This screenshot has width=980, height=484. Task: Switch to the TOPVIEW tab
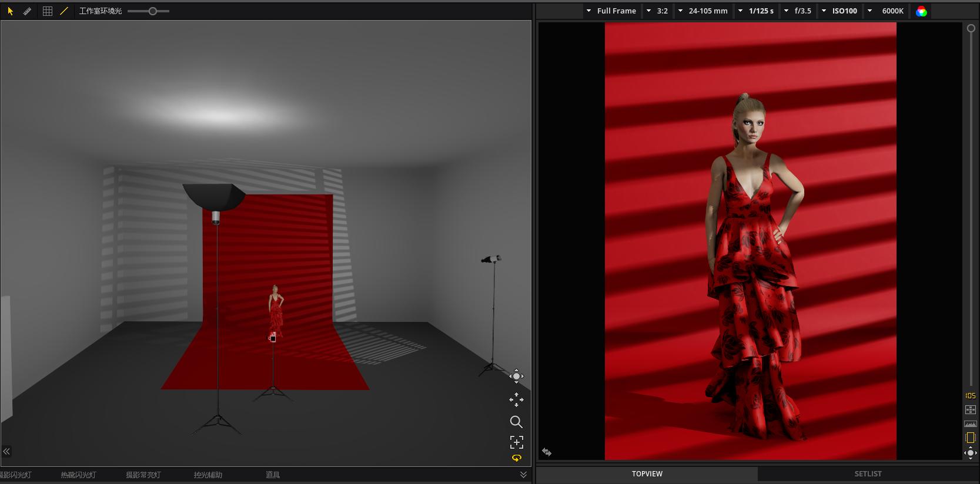[647, 474]
